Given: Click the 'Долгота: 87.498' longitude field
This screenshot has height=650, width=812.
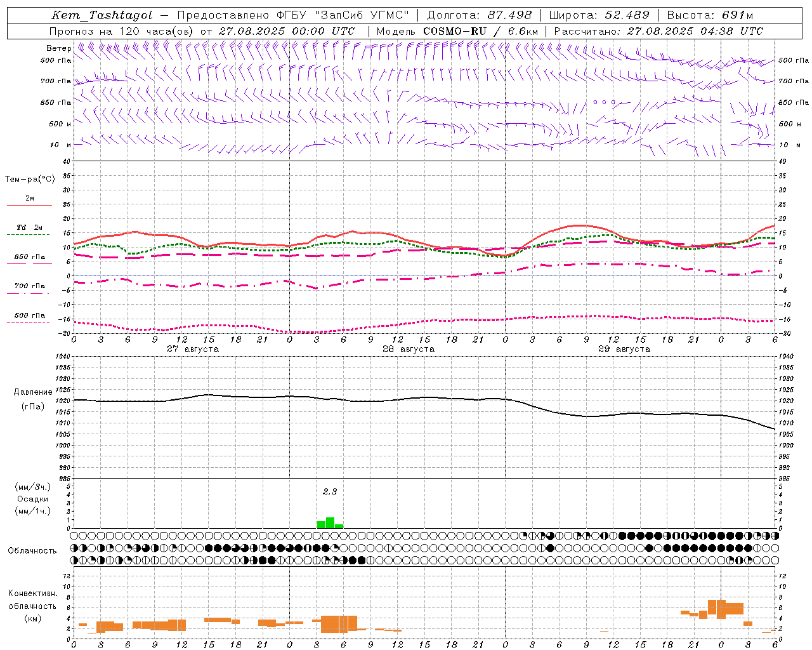Looking at the screenshot, I should click(479, 15).
